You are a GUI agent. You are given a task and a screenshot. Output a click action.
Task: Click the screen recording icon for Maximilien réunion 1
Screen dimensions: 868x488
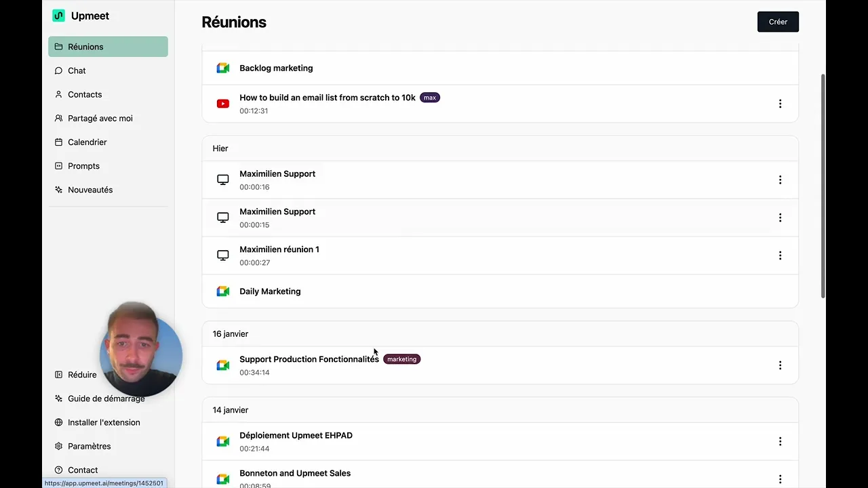pyautogui.click(x=222, y=256)
